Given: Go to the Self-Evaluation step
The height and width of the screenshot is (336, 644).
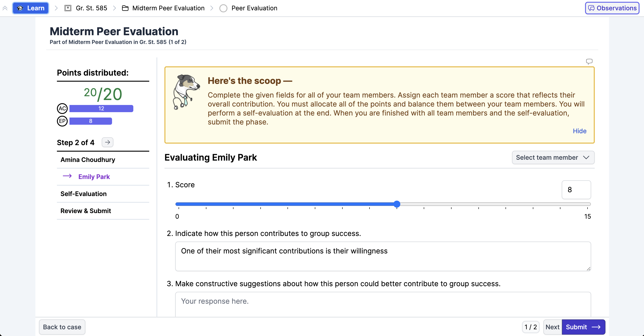Looking at the screenshot, I should pos(84,194).
